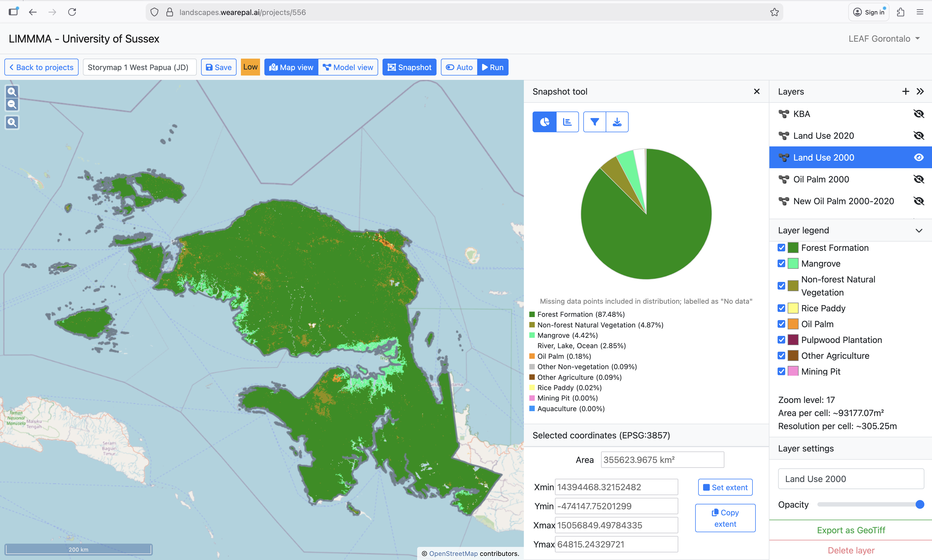Select the Land Use 2020 layer
Viewport: 932px width, 560px height.
tap(823, 136)
